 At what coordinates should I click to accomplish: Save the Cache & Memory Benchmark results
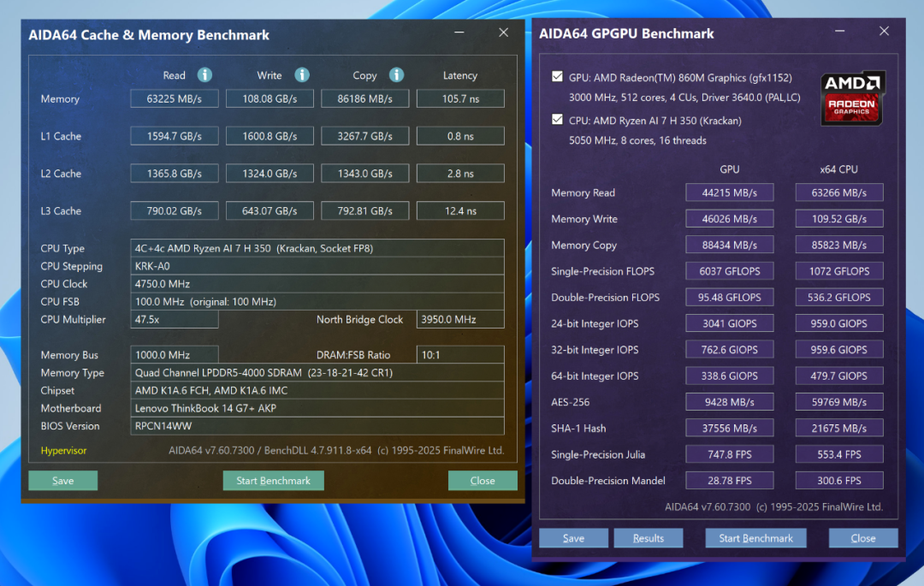click(x=63, y=481)
